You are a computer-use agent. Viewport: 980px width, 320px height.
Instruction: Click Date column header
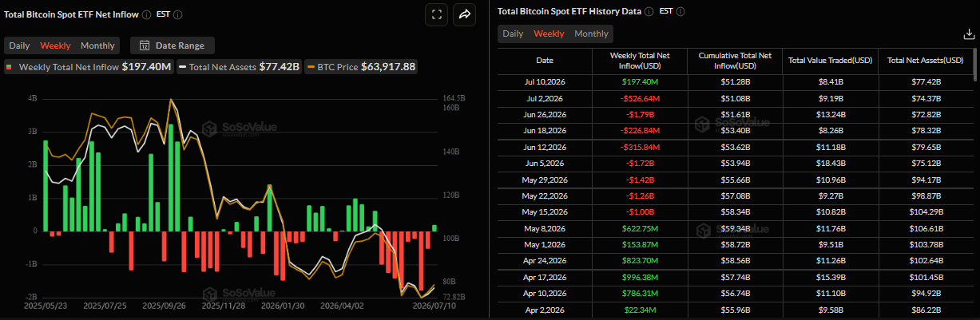tap(544, 61)
